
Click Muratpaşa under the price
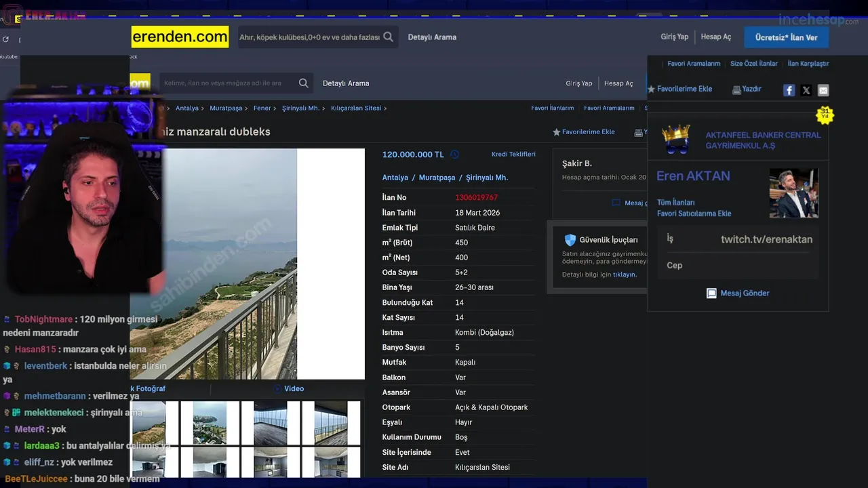coord(437,178)
